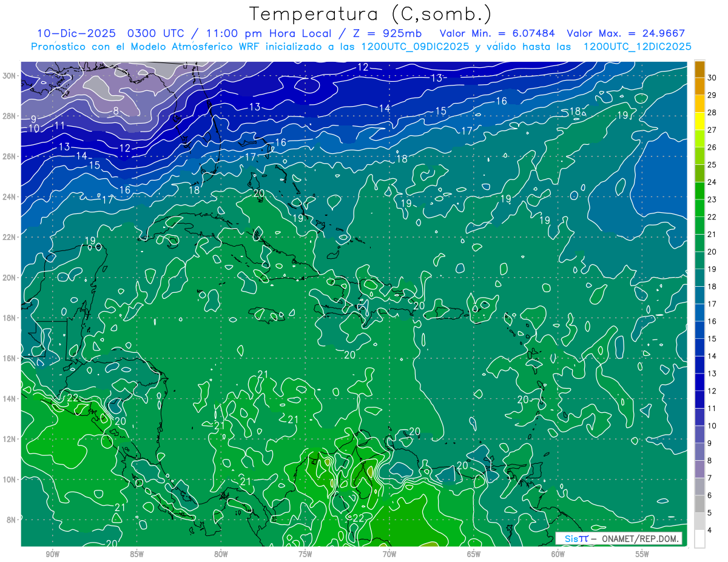Screen dimensions: 728x562
Task: Click the '70W' longitude axis label
Action: coord(389,554)
